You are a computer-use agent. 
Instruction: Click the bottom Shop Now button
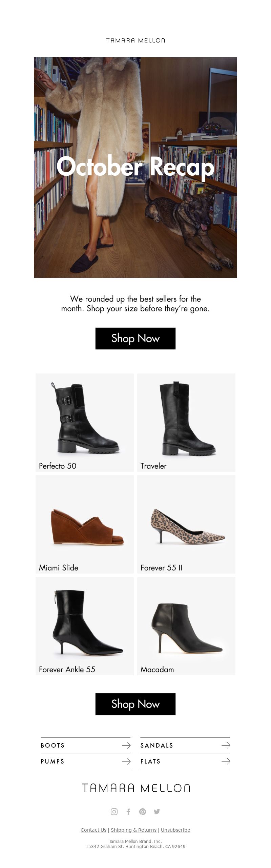(135, 704)
